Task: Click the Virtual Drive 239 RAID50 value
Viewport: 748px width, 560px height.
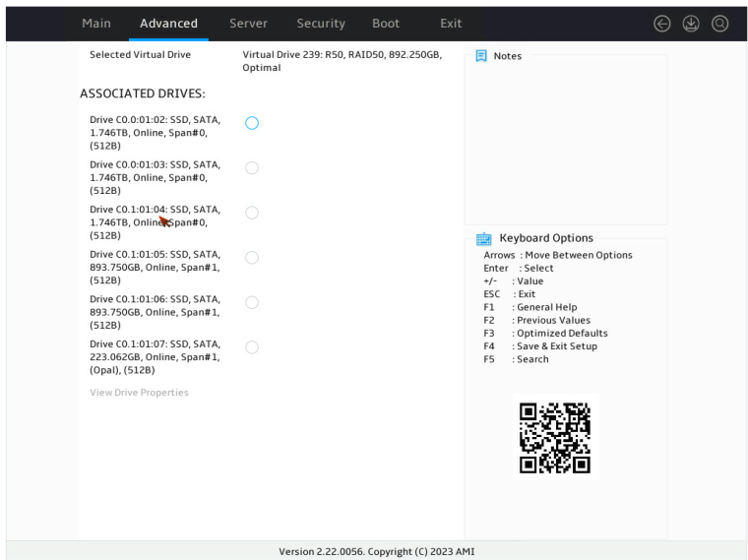Action: 343,61
